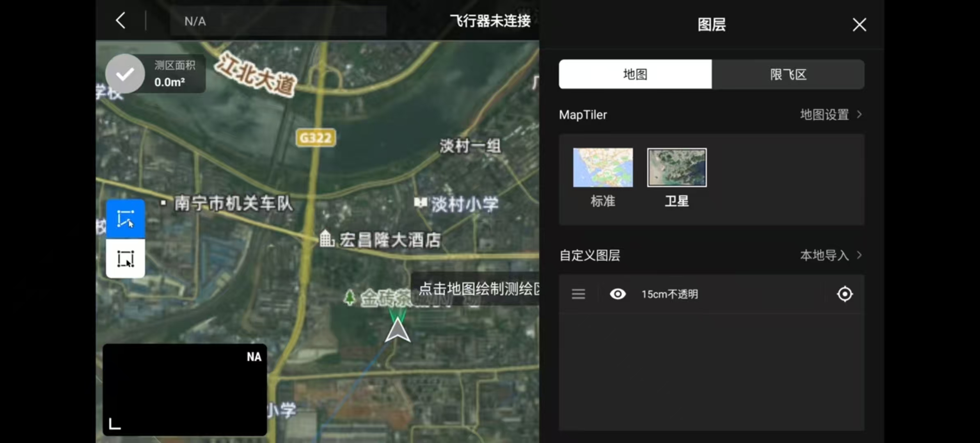Tap the black camera preview window
Screen dimensions: 980x443
[x=185, y=390]
